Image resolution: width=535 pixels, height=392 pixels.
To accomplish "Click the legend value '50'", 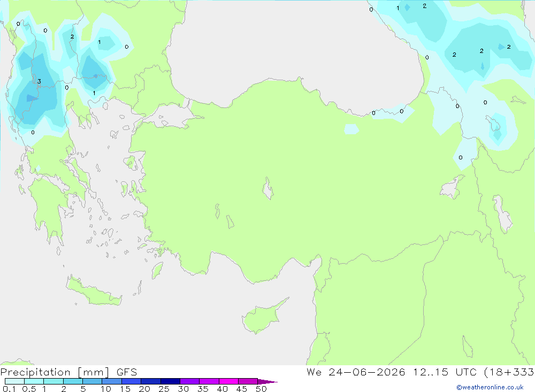I will pos(261,389).
